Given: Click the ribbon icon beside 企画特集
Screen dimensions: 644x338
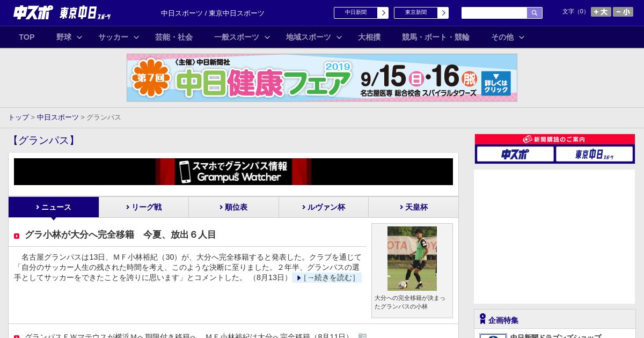Looking at the screenshot, I should pyautogui.click(x=482, y=319).
